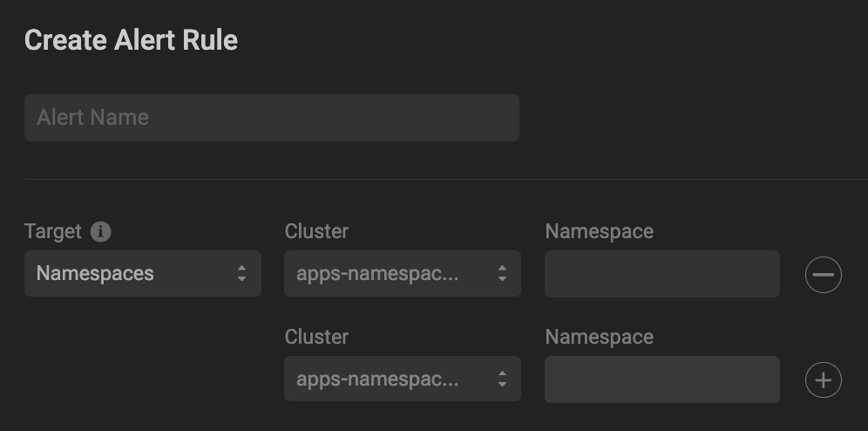Expand the second row Cluster dropdown

pos(402,380)
